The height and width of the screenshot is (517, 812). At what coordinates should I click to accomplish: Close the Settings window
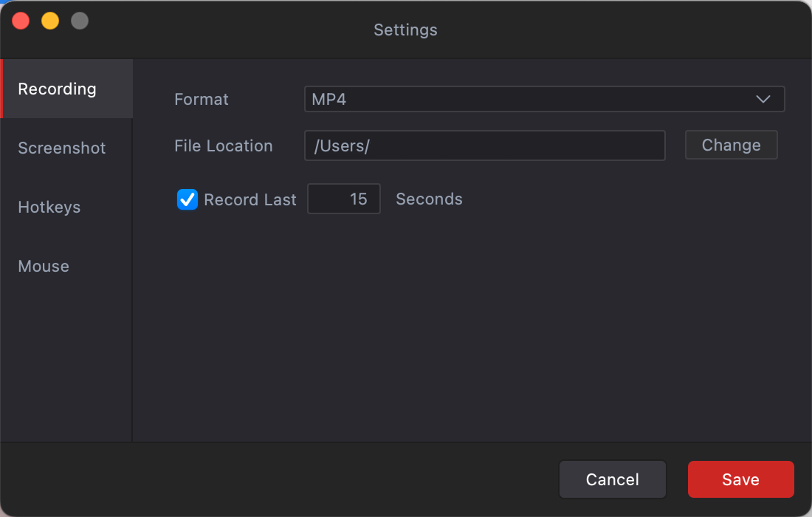point(21,20)
